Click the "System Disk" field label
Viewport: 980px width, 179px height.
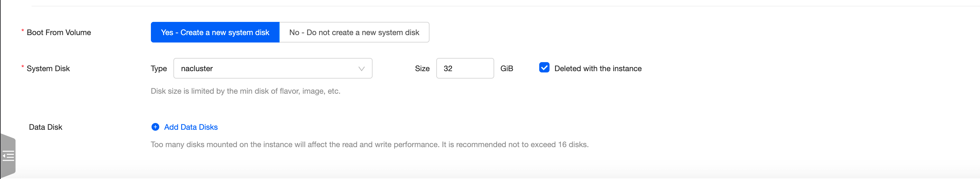click(48, 69)
